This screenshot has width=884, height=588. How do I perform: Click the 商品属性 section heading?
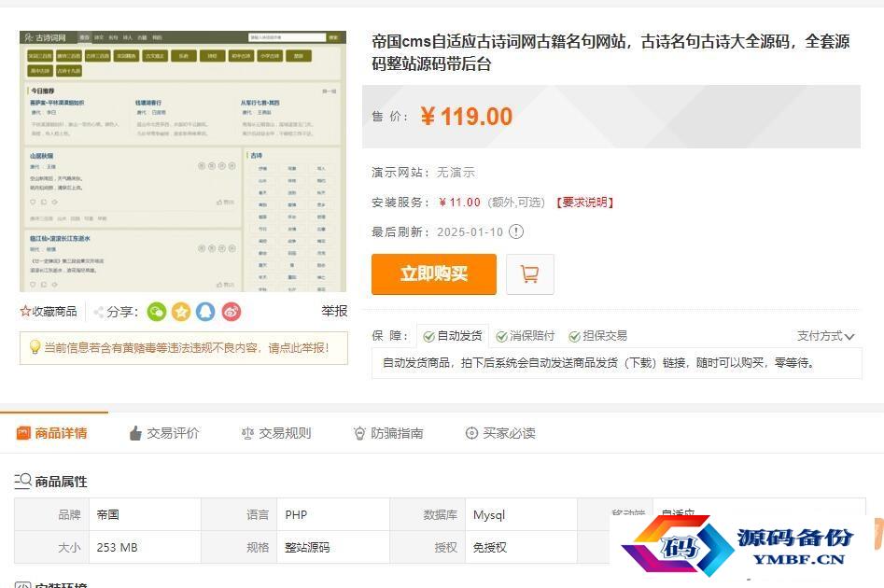(x=61, y=482)
